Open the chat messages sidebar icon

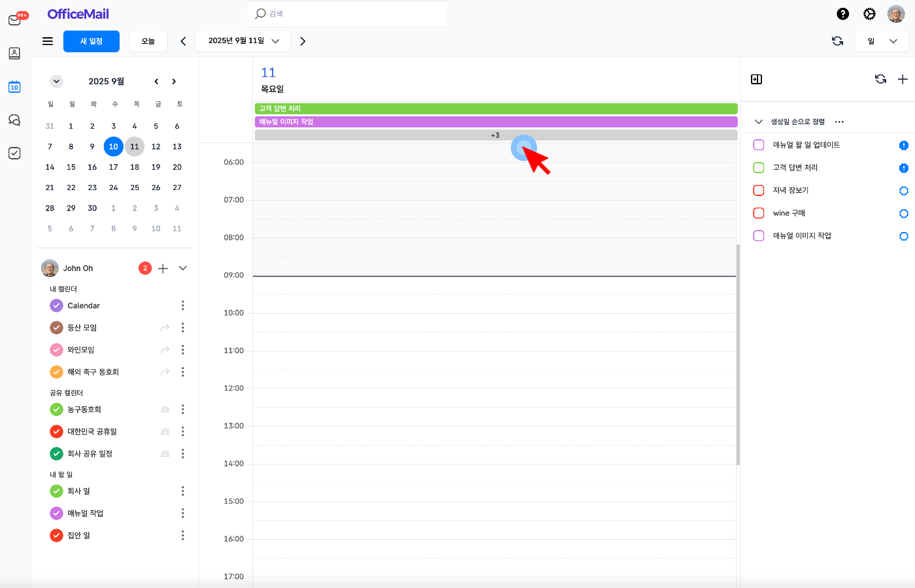click(14, 120)
